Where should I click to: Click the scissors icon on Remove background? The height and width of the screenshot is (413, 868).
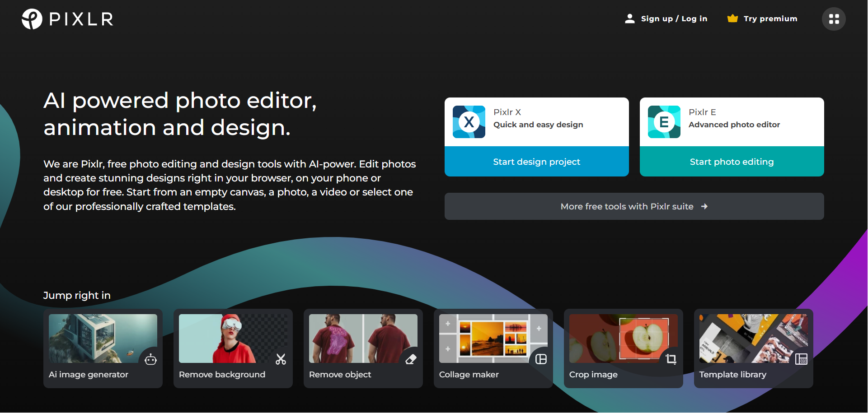coord(281,359)
